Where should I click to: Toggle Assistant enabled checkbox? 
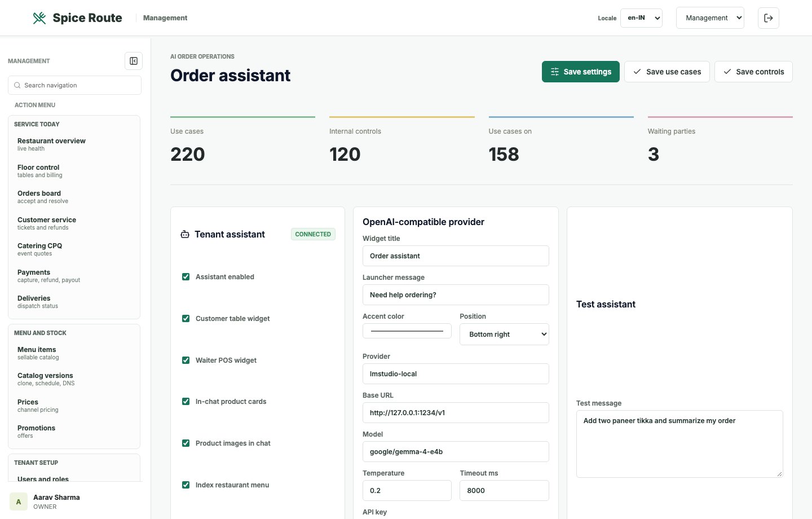pos(186,276)
